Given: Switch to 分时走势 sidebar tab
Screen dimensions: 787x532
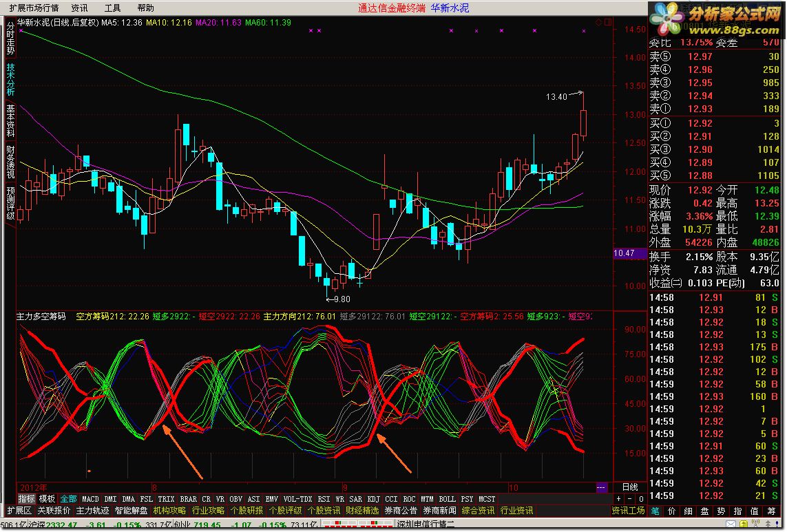Looking at the screenshot, I should click(10, 39).
